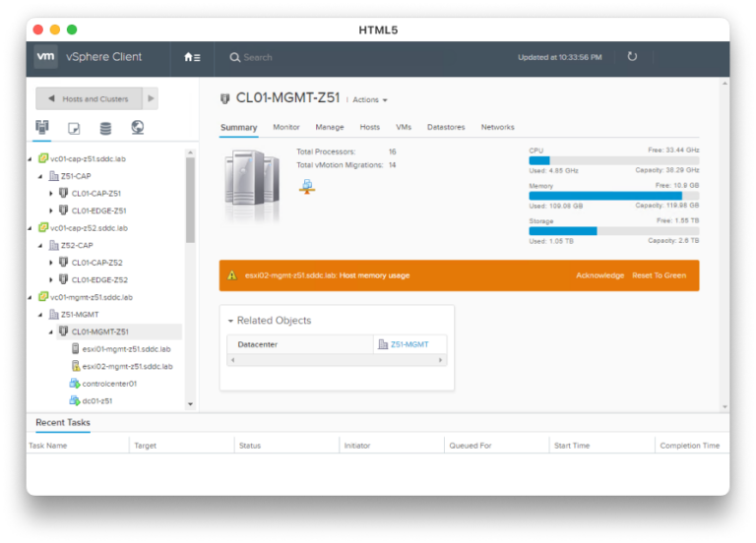Expand the CL01-EDGE-Z51 cluster node
Viewport: 756px width, 543px height.
pos(51,211)
